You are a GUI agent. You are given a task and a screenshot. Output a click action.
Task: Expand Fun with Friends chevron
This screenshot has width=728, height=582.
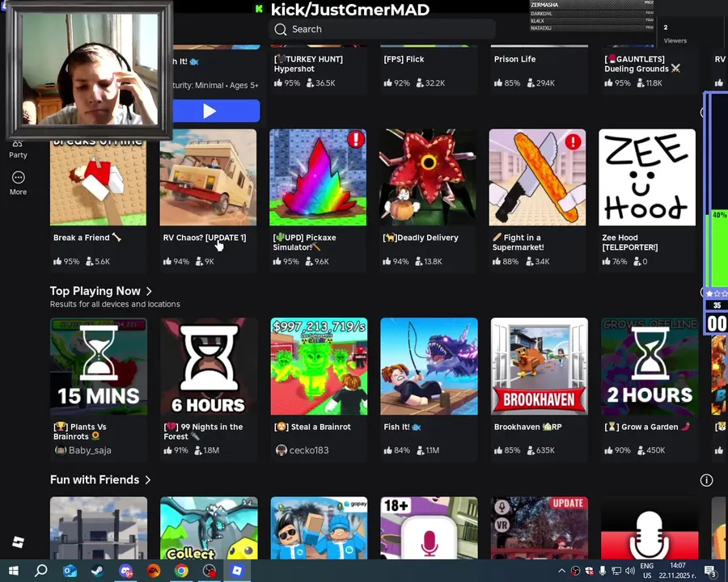(x=148, y=480)
